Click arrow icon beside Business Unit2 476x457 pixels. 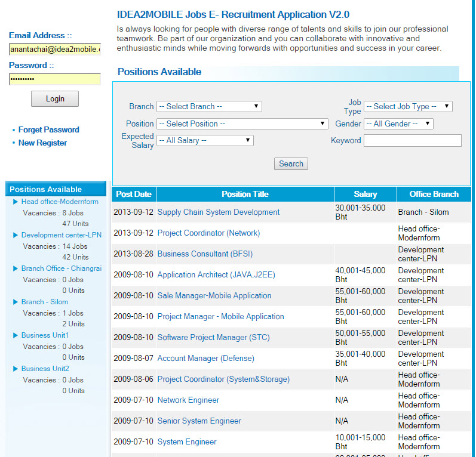pyautogui.click(x=16, y=369)
